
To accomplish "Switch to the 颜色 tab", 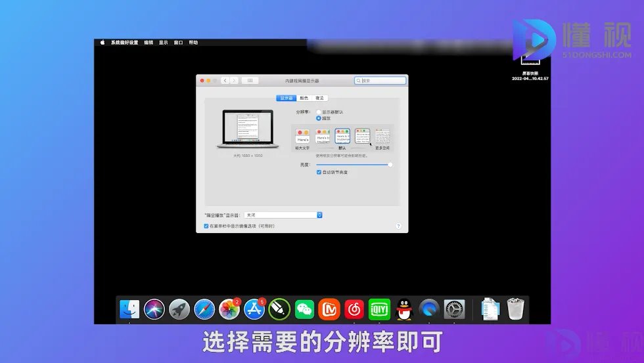I will (304, 98).
